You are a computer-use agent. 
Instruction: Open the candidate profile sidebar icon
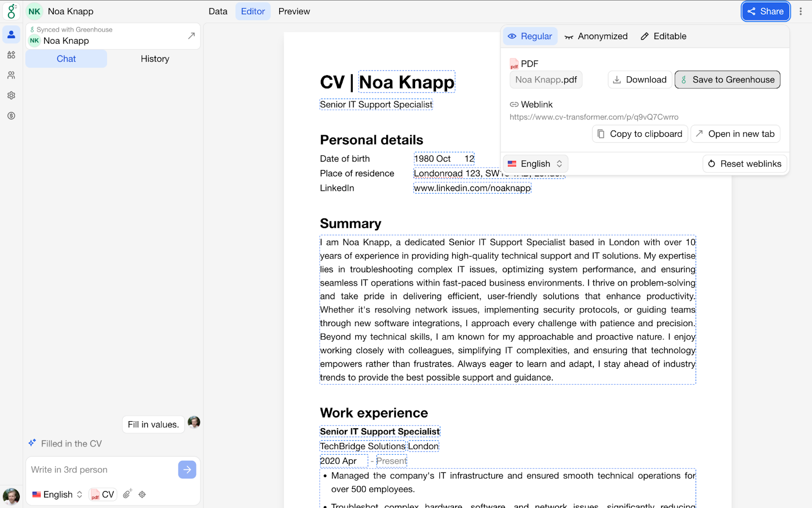click(x=11, y=35)
